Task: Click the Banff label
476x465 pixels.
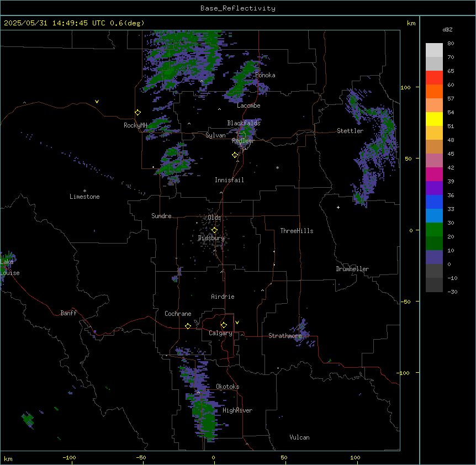Action: (68, 313)
